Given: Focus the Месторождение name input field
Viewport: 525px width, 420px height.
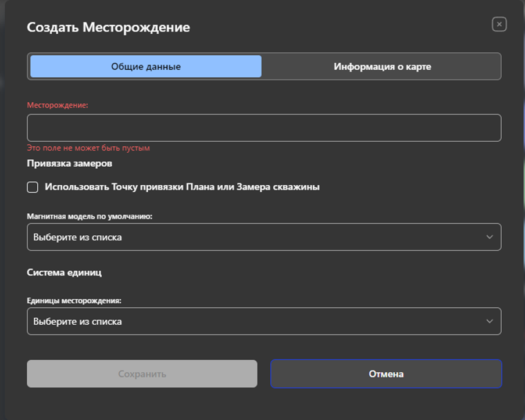Looking at the screenshot, I should tap(264, 128).
